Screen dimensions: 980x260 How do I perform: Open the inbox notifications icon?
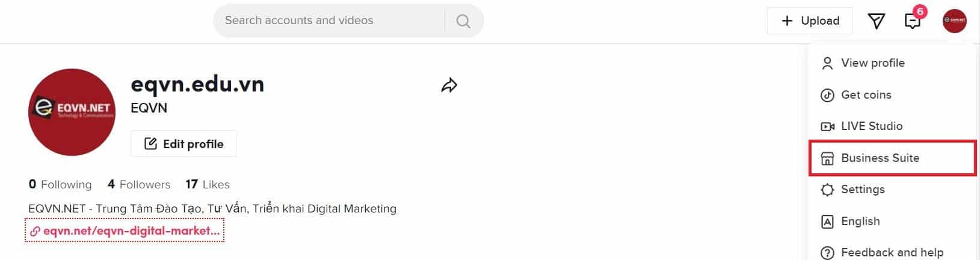pos(912,22)
